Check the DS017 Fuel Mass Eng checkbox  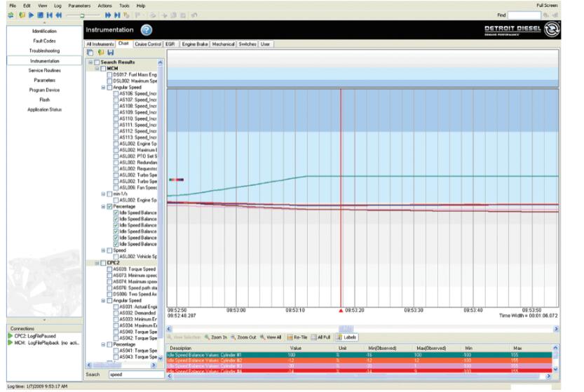click(x=109, y=74)
